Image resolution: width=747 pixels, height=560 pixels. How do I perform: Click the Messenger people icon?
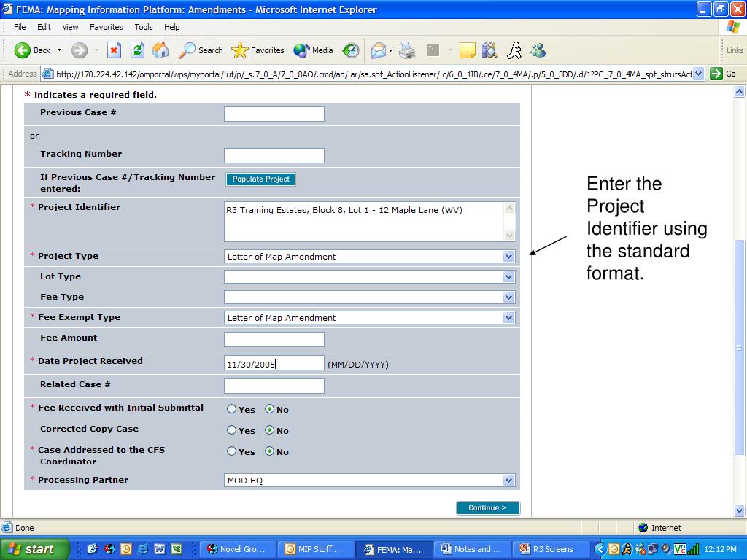pos(538,50)
